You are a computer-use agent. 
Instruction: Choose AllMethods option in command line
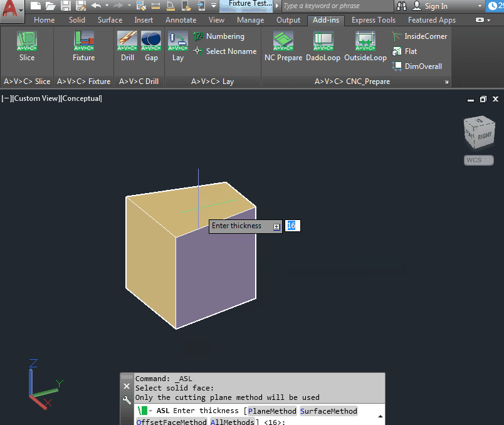click(x=232, y=421)
